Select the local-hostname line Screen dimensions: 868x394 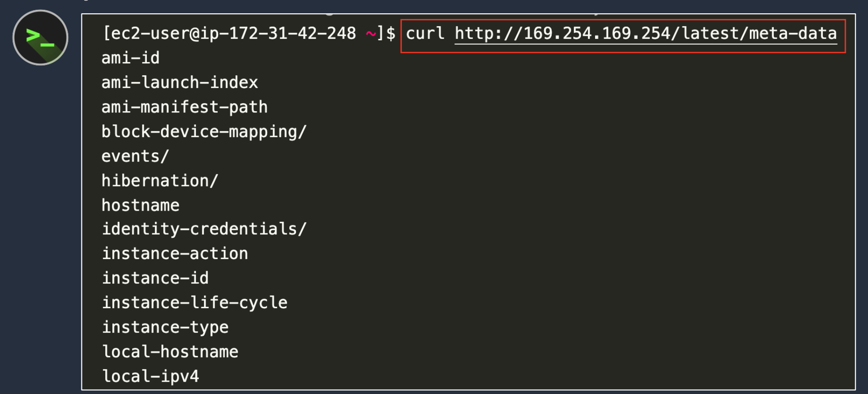tap(170, 352)
